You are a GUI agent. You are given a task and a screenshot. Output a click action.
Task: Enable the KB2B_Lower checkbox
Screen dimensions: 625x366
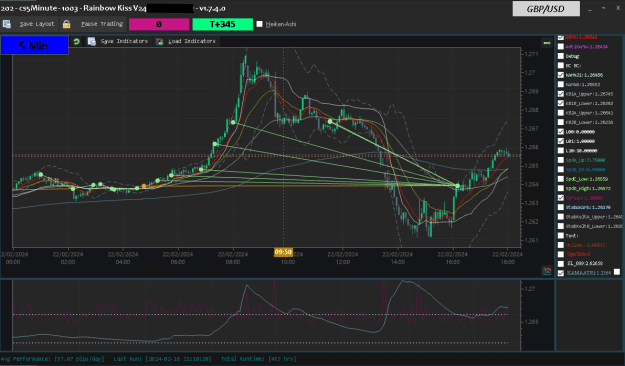click(x=561, y=122)
